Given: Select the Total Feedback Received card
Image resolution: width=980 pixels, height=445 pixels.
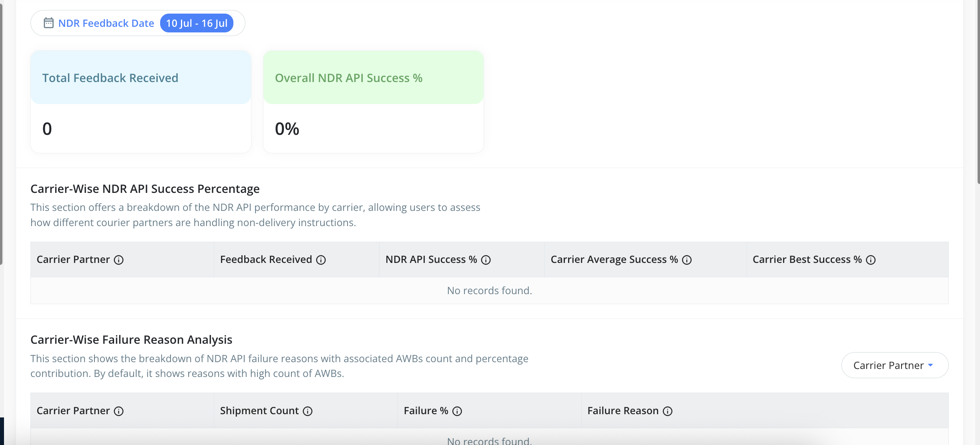Looking at the screenshot, I should coord(141,102).
